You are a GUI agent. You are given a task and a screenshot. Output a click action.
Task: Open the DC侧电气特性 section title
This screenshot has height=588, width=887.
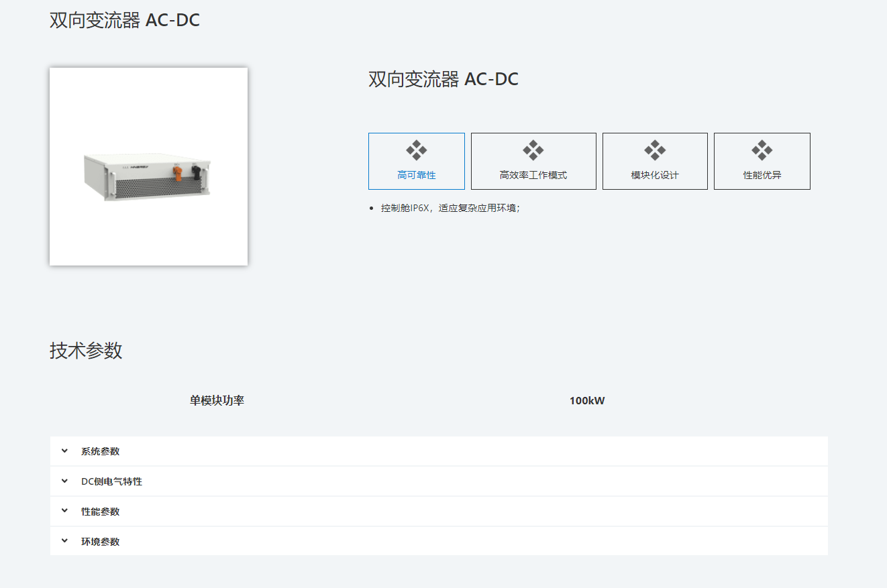pyautogui.click(x=111, y=481)
